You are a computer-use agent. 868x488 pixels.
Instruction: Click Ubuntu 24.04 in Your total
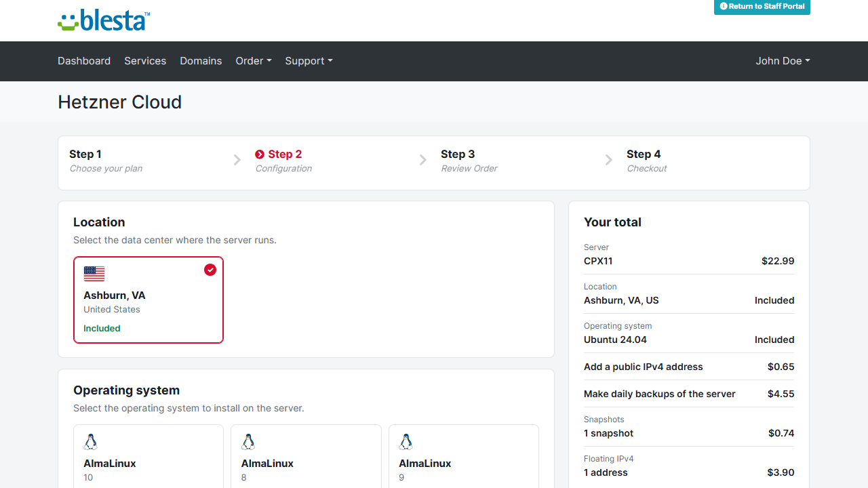(615, 340)
